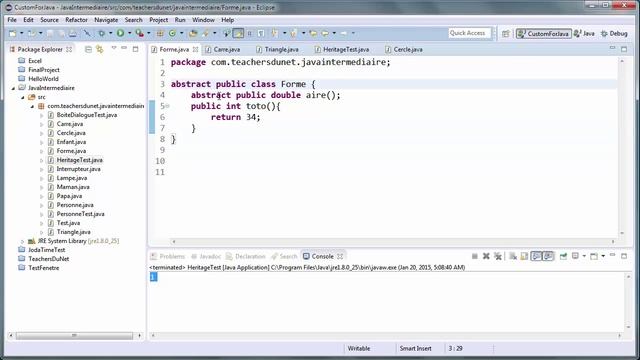This screenshot has height=360, width=640.
Task: Click the Run External Tools icon
Action: tap(140, 33)
